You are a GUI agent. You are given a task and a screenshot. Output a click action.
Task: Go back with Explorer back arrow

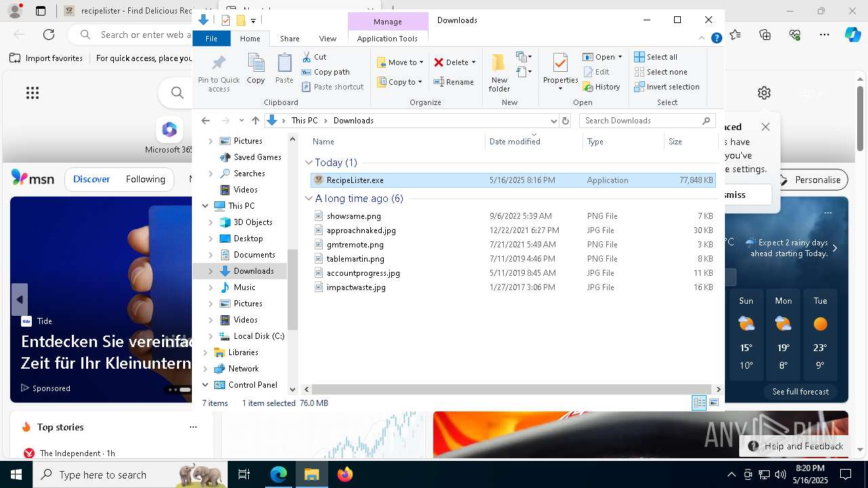206,121
